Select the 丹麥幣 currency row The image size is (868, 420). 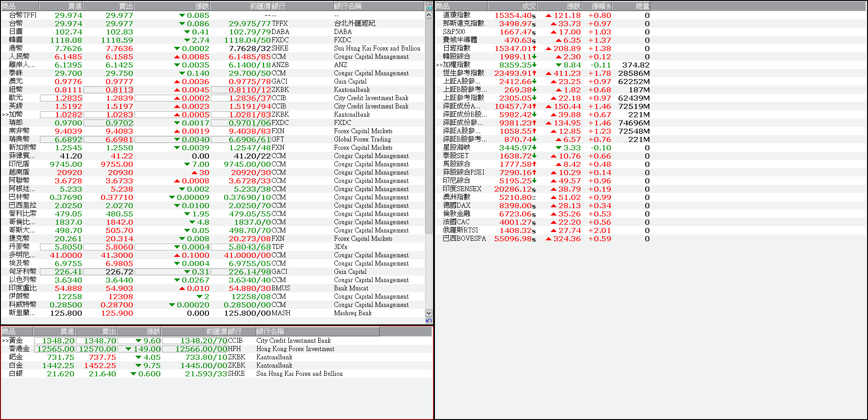[213, 247]
